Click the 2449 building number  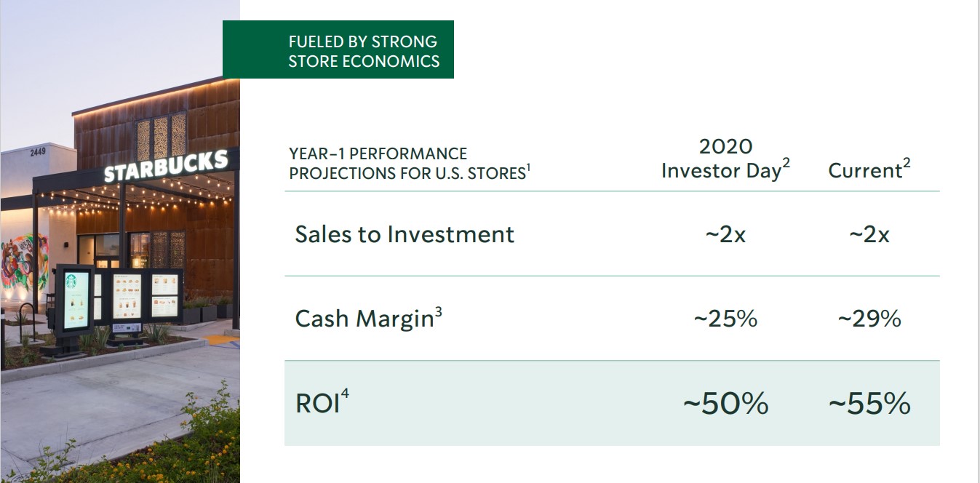pyautogui.click(x=38, y=152)
